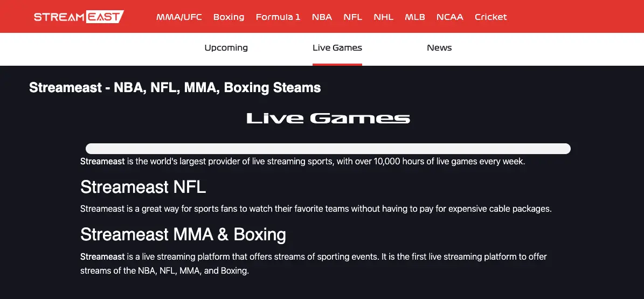This screenshot has width=644, height=299.
Task: Select the Live Games tab
Action: 337,47
